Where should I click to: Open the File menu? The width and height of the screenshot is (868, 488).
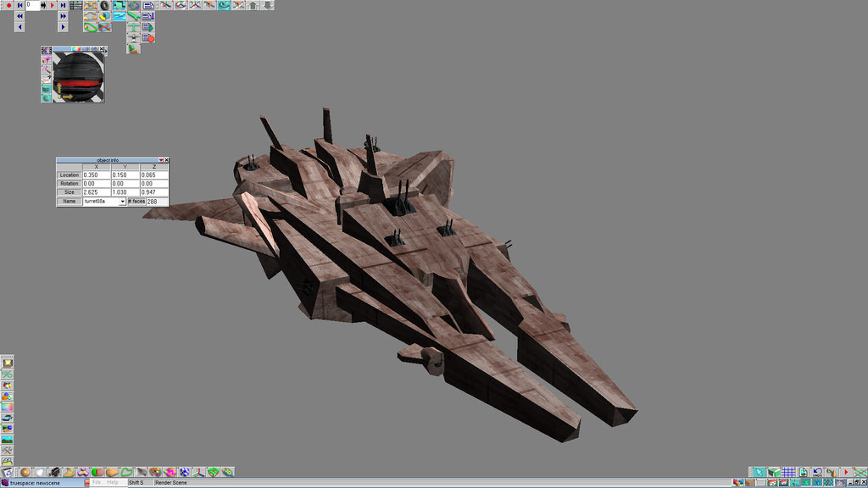[97, 482]
